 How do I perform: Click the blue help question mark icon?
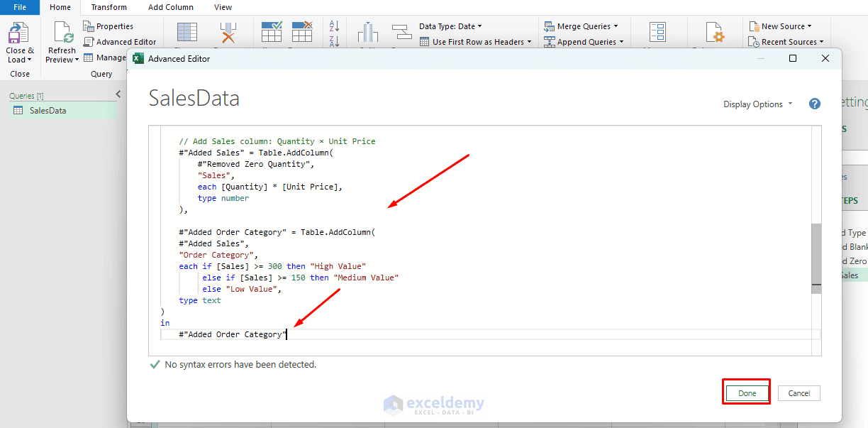pyautogui.click(x=815, y=104)
